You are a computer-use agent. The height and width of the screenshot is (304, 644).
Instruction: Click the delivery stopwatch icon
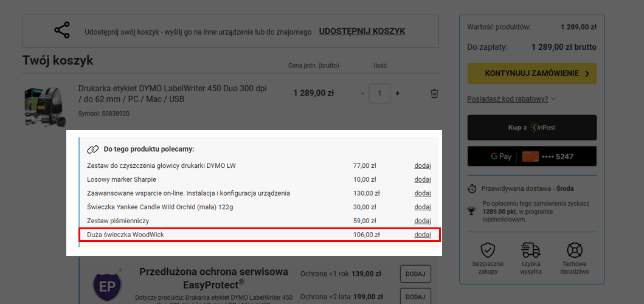pos(473,189)
